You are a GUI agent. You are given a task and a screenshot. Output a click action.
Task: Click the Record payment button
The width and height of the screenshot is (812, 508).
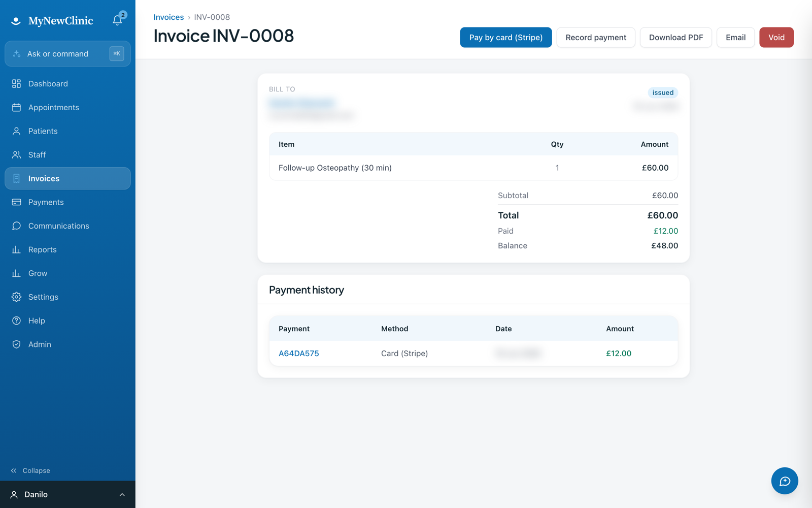click(596, 37)
